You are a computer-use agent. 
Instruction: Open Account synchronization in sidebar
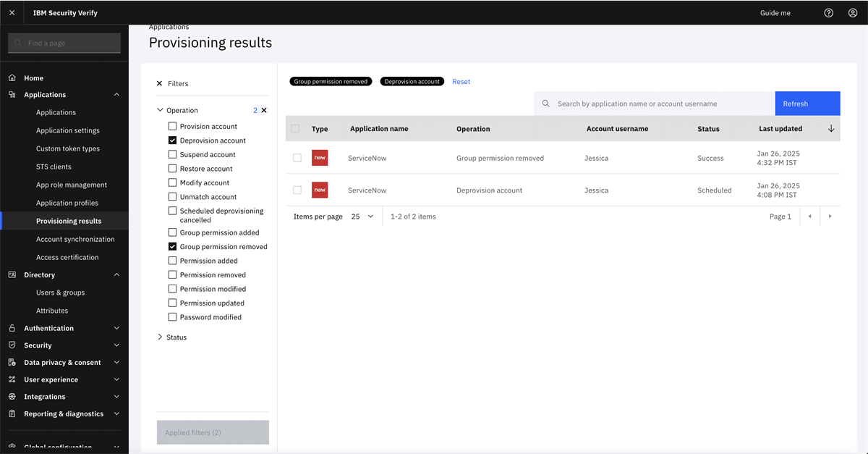click(75, 239)
